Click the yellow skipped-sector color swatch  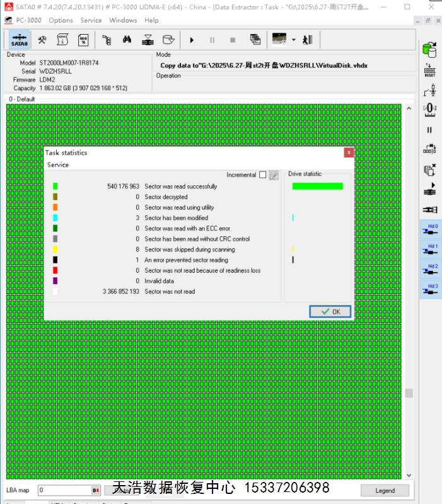point(55,249)
